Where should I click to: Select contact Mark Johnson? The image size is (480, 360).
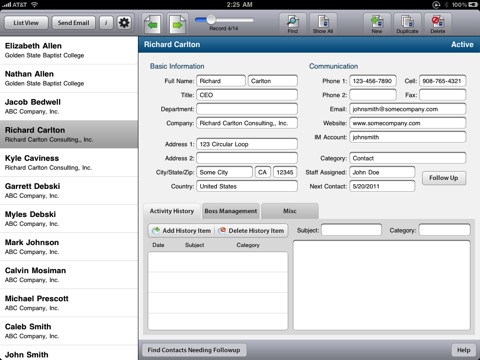69,247
